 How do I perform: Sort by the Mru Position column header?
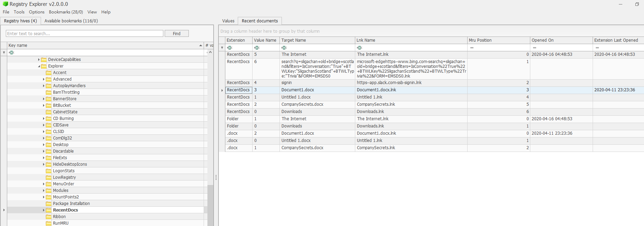[499, 40]
